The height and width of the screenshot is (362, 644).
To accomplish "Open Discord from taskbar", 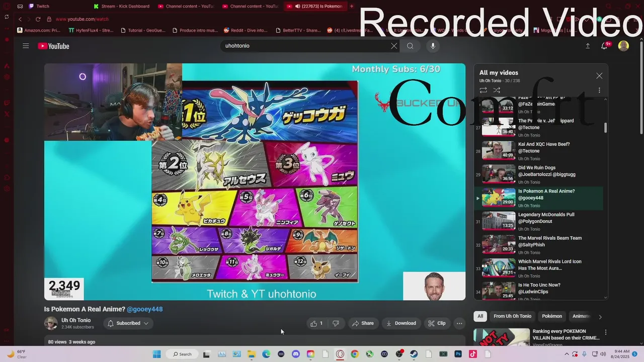I will [x=296, y=354].
